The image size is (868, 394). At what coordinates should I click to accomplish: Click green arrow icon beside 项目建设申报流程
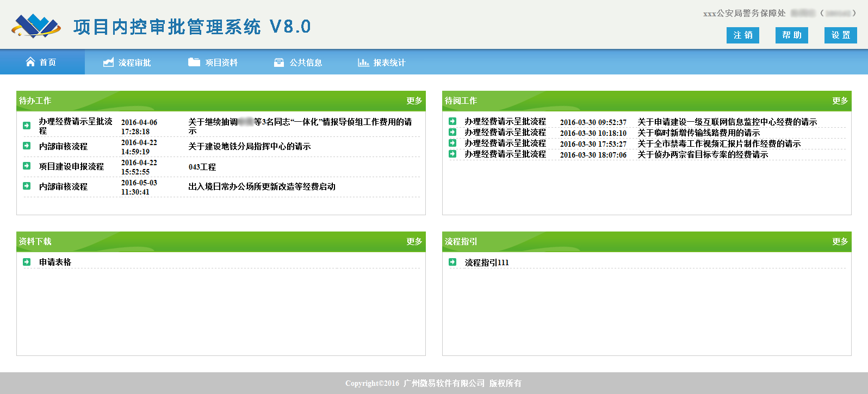click(x=27, y=166)
